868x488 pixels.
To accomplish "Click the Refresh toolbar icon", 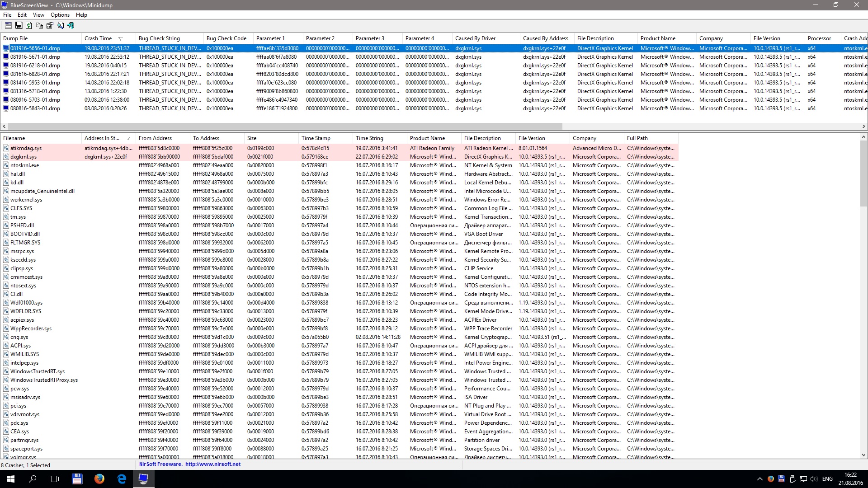I will tap(29, 26).
